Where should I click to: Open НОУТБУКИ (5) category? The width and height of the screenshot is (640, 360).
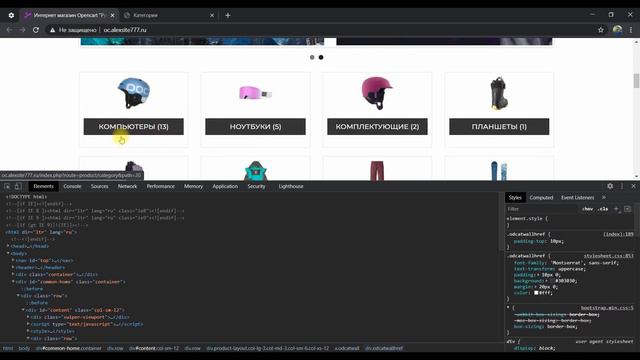click(255, 127)
